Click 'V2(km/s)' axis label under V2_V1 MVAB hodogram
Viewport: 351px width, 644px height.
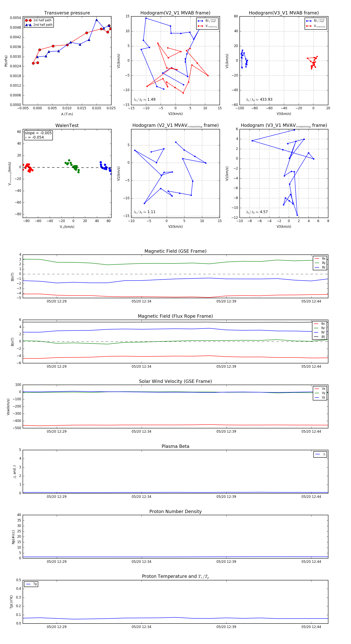(x=175, y=114)
